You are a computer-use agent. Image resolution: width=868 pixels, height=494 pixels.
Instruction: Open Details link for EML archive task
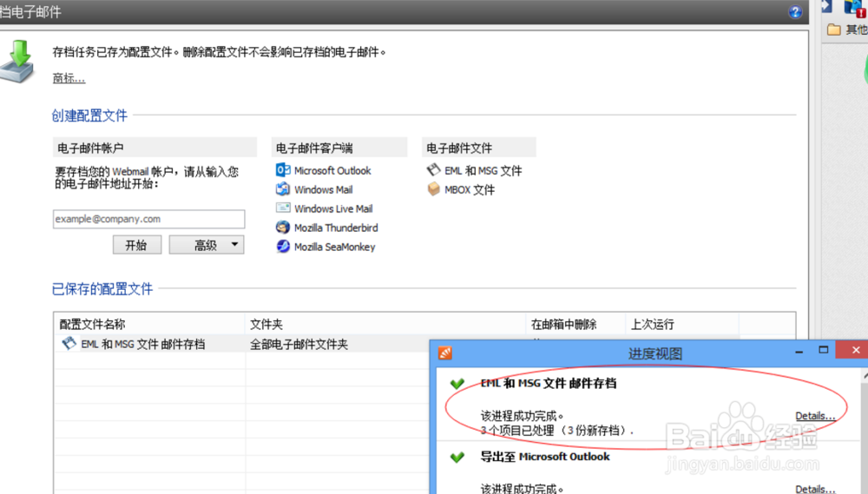[815, 416]
